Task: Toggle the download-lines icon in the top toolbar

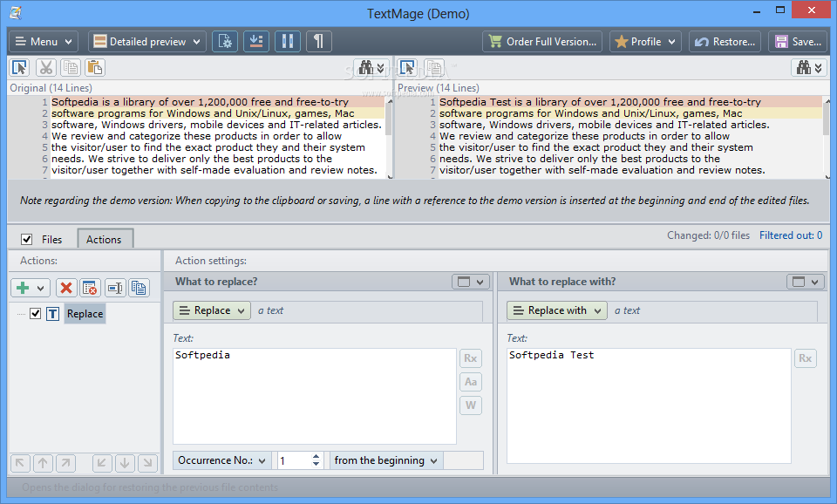Action: click(256, 42)
